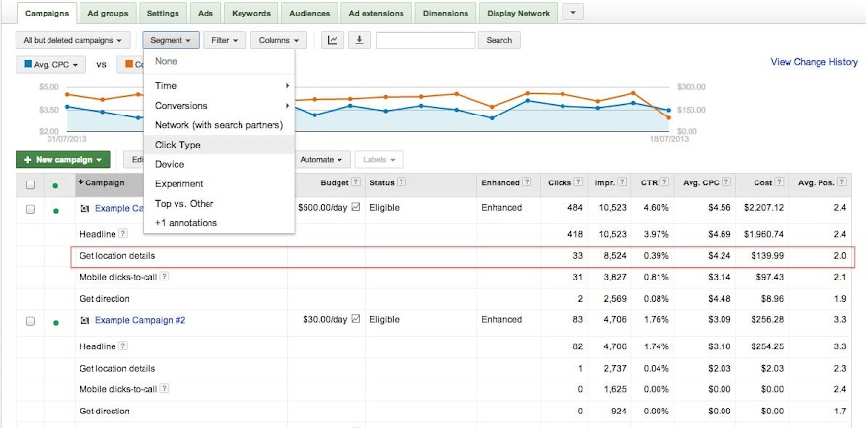The height and width of the screenshot is (428, 868).
Task: Check the first campaign row checkbox
Action: (31, 209)
